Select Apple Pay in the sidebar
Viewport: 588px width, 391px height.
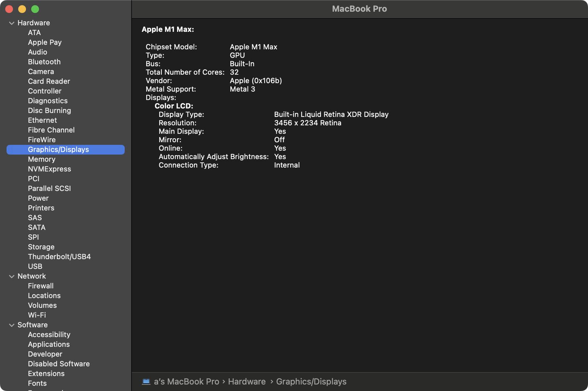pyautogui.click(x=45, y=42)
